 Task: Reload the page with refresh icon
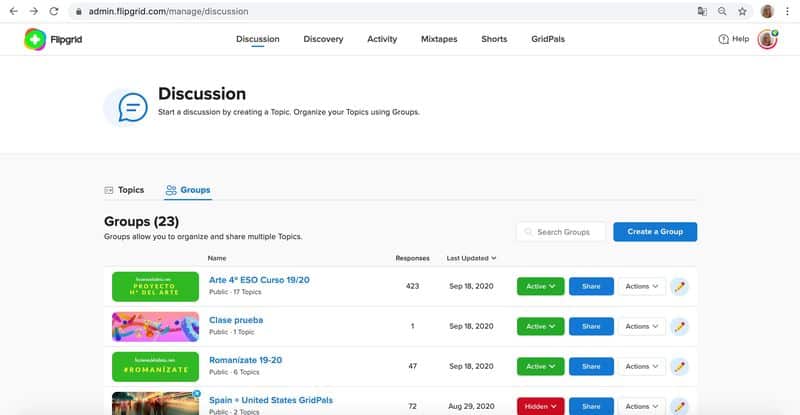coord(54,11)
